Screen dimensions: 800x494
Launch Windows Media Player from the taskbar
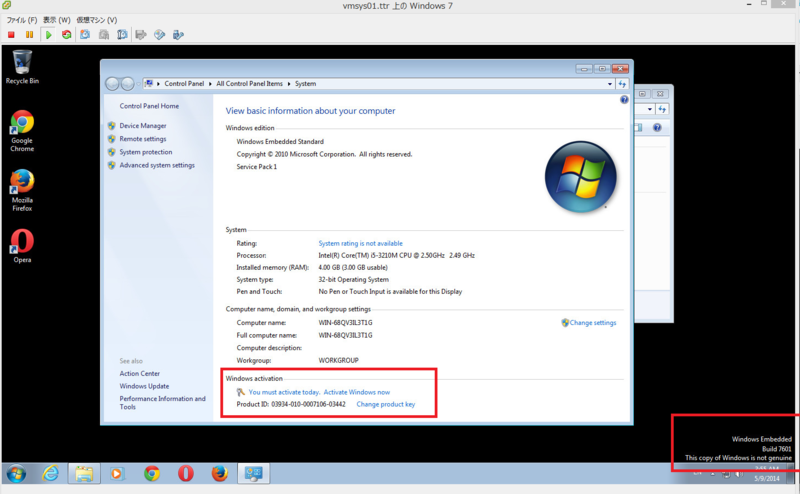[x=117, y=474]
